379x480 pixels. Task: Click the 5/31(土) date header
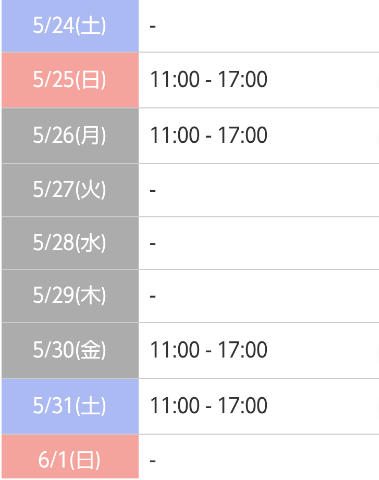tap(70, 406)
